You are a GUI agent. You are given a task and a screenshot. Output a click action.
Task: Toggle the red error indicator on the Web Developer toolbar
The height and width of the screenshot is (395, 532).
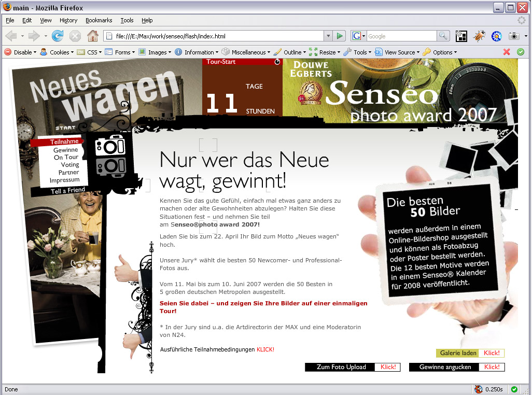click(x=507, y=52)
